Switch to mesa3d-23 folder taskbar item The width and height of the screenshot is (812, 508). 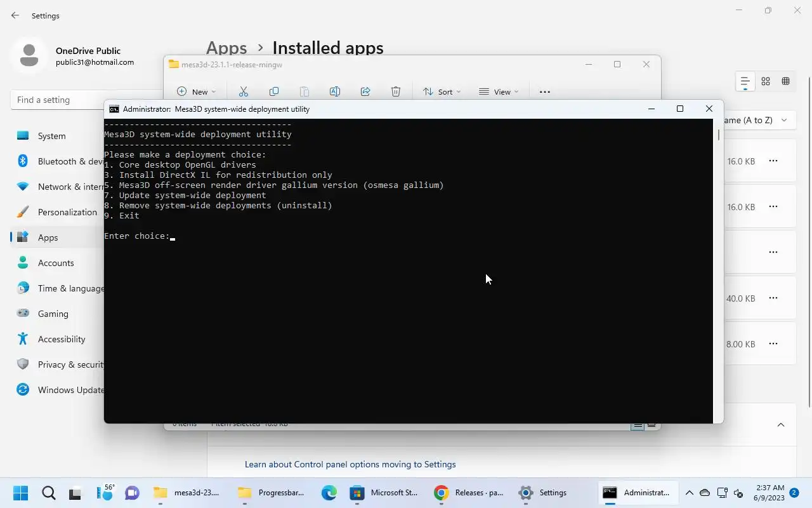[x=187, y=493]
